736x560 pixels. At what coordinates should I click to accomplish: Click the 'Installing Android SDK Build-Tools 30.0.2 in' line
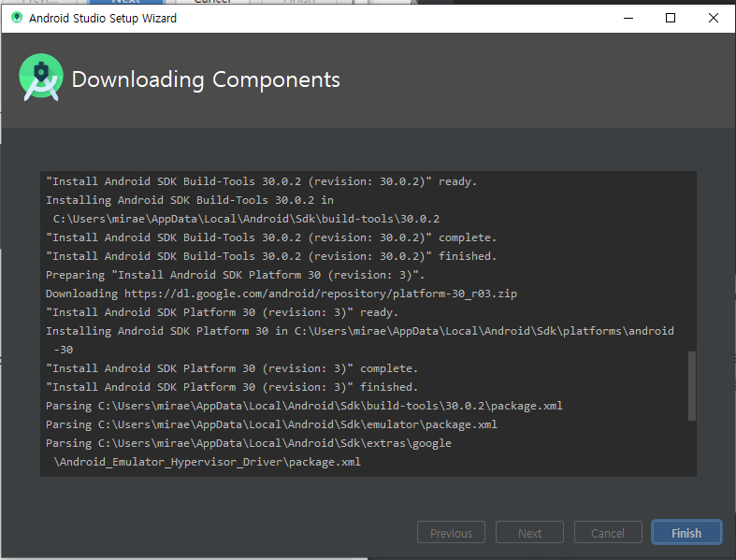190,200
